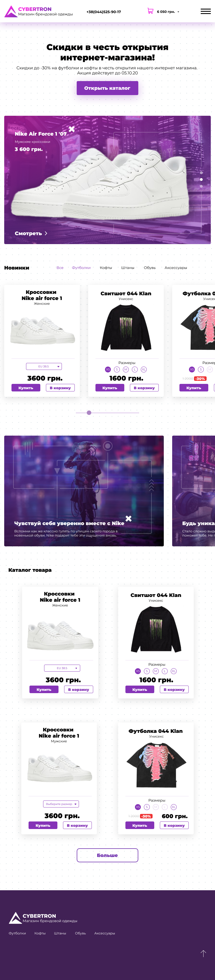Choose size S on Каталог Футболка 044 Klan
This screenshot has width=215, height=980.
click(x=147, y=807)
